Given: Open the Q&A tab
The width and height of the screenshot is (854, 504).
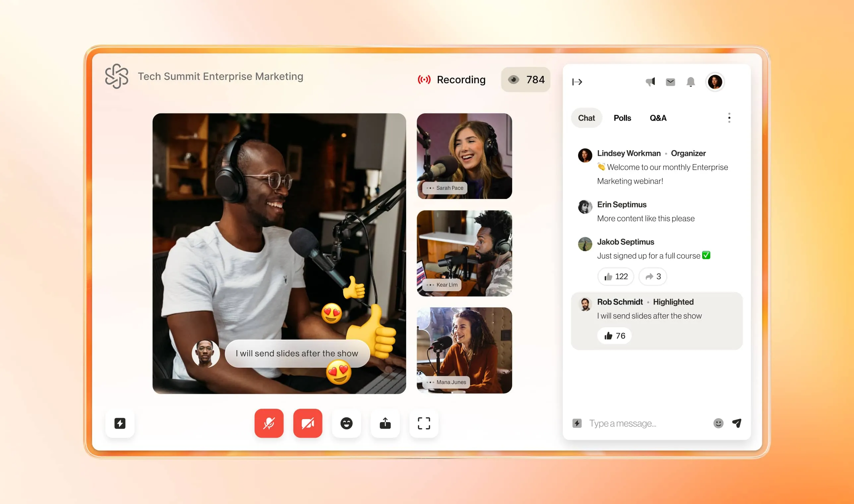Looking at the screenshot, I should 658,118.
